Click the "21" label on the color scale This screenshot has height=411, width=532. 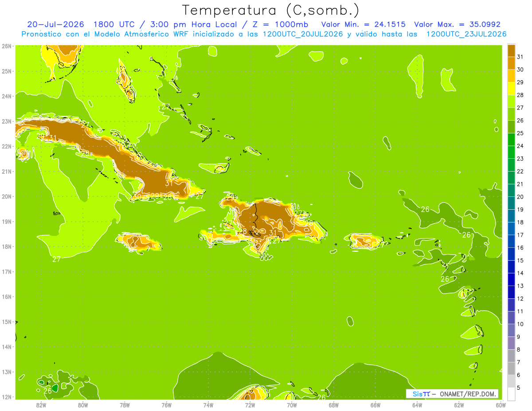click(x=520, y=184)
